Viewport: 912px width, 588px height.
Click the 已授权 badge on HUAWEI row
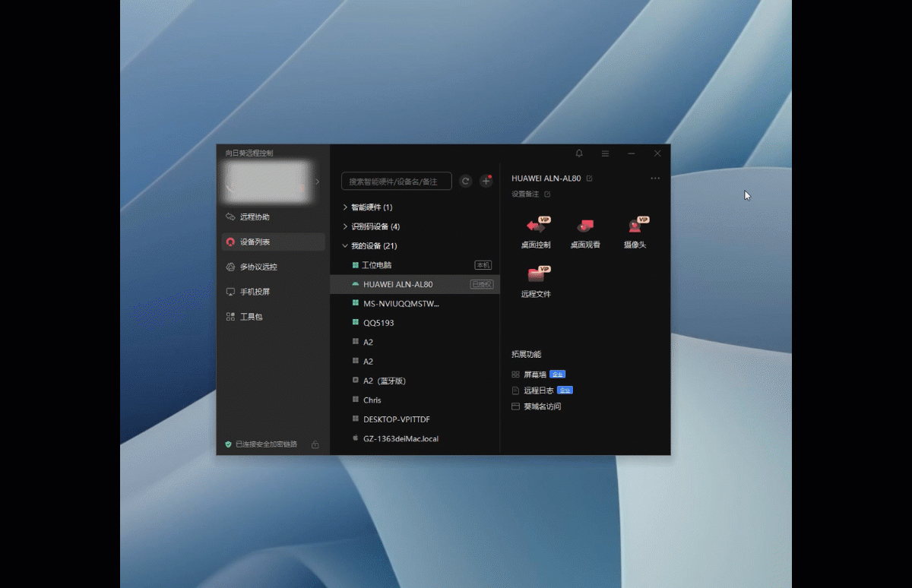[x=482, y=284]
